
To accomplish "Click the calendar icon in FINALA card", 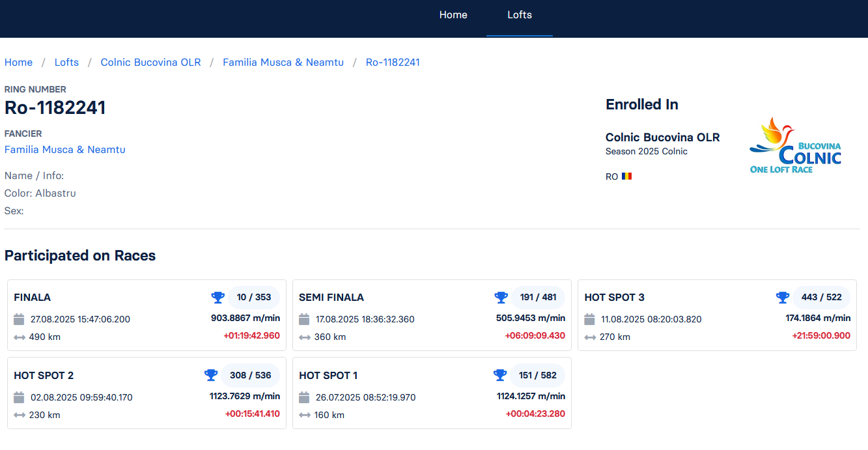I will [19, 319].
